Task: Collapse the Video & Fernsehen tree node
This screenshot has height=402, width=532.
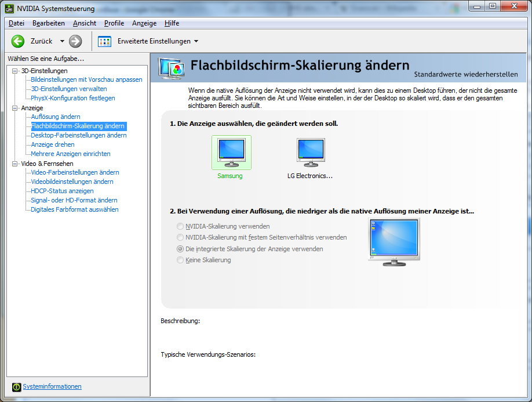Action: pyautogui.click(x=14, y=164)
